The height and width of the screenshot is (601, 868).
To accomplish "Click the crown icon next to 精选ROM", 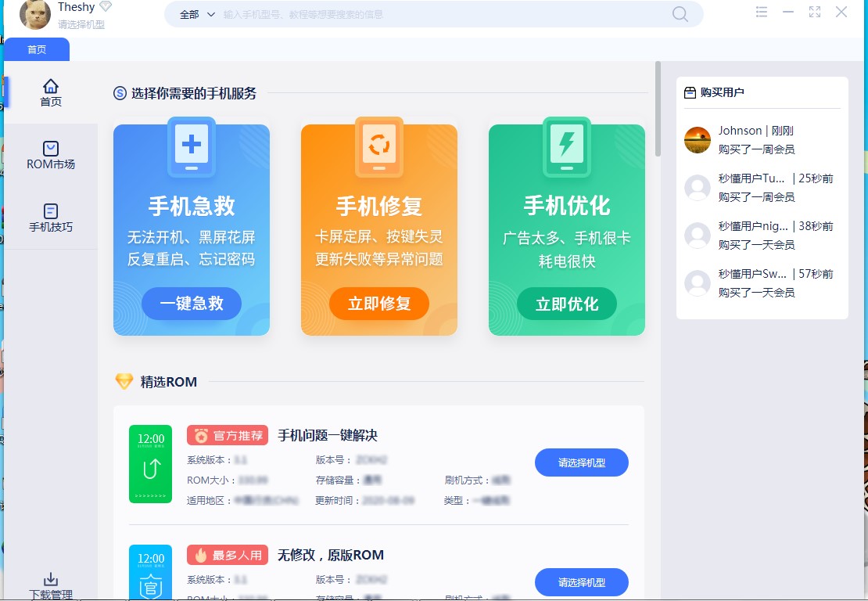I will (x=124, y=382).
